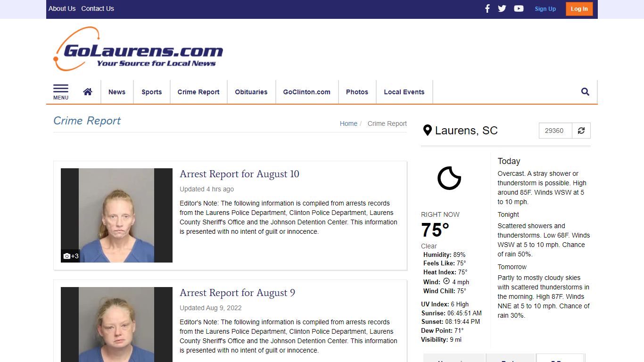The image size is (644, 362).
Task: Click the Laurens, SC location title
Action: click(466, 131)
